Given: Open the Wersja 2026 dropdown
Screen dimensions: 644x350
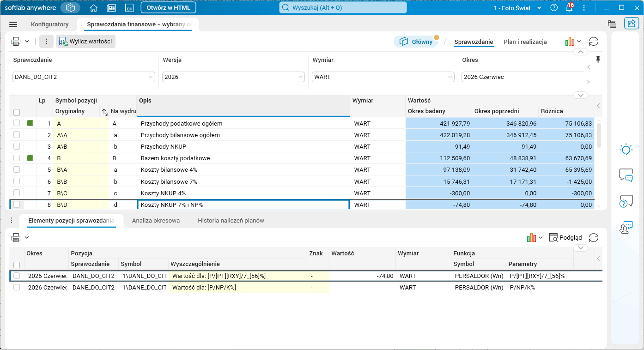Looking at the screenshot, I should point(233,77).
